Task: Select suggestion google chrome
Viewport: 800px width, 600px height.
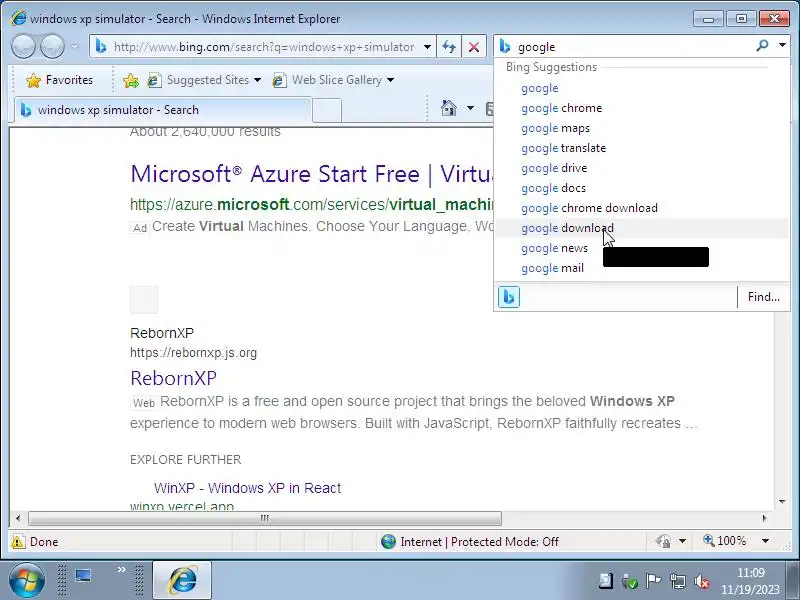Action: [x=641, y=108]
